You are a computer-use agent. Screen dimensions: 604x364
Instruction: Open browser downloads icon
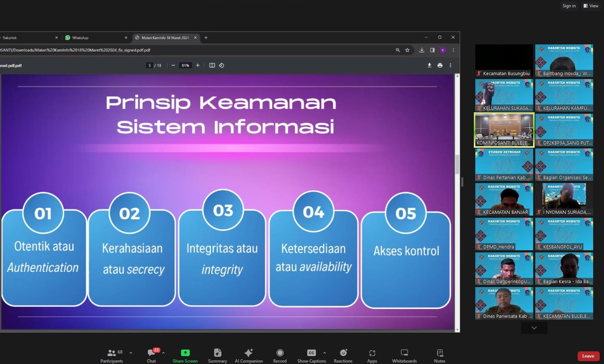click(421, 50)
